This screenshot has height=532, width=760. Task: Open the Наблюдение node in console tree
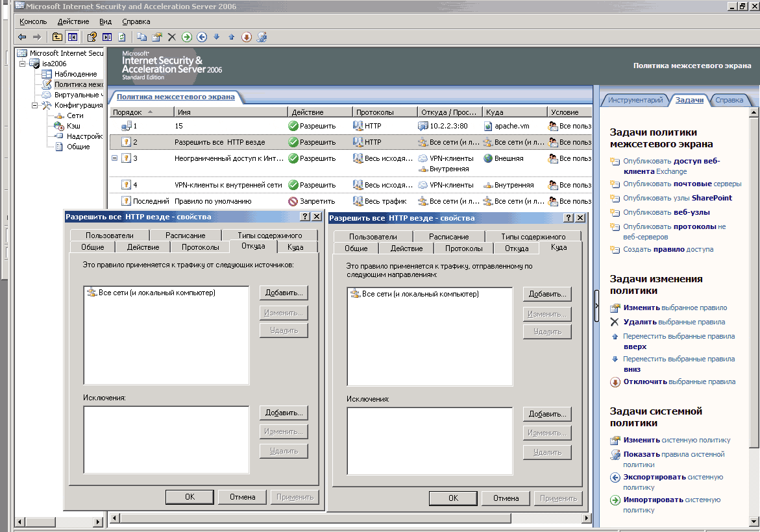(75, 74)
